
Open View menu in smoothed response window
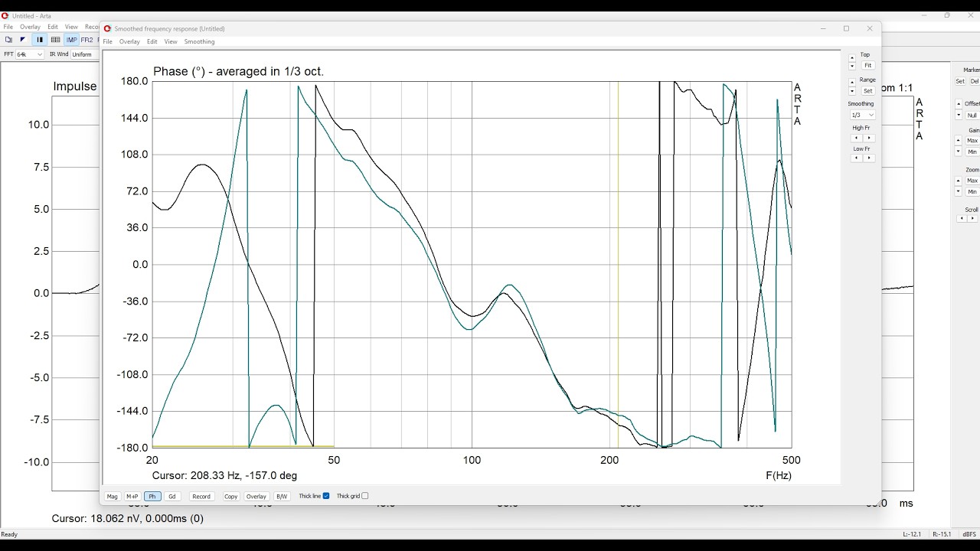[x=171, y=42]
